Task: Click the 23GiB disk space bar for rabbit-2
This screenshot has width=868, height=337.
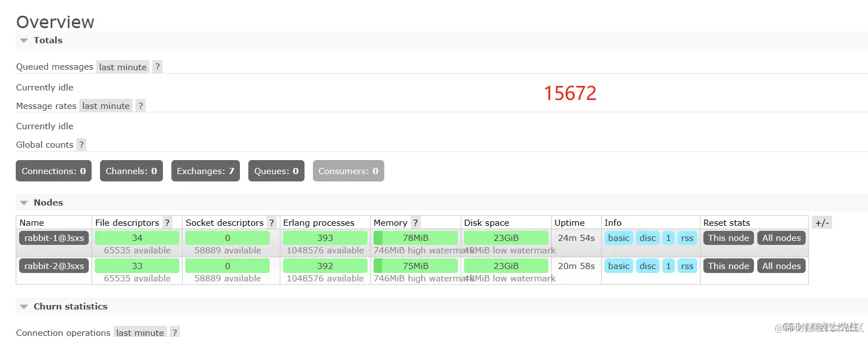Action: (x=506, y=266)
